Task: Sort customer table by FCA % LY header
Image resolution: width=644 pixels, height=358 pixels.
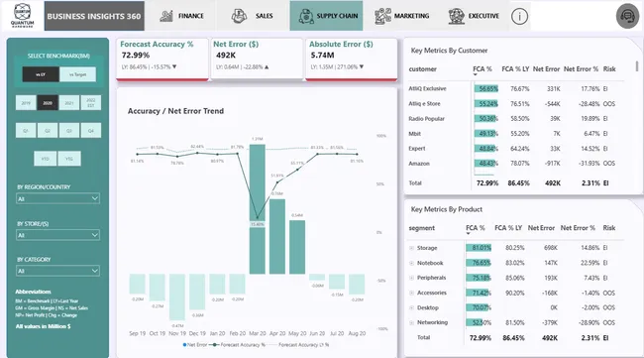Action: pos(515,69)
